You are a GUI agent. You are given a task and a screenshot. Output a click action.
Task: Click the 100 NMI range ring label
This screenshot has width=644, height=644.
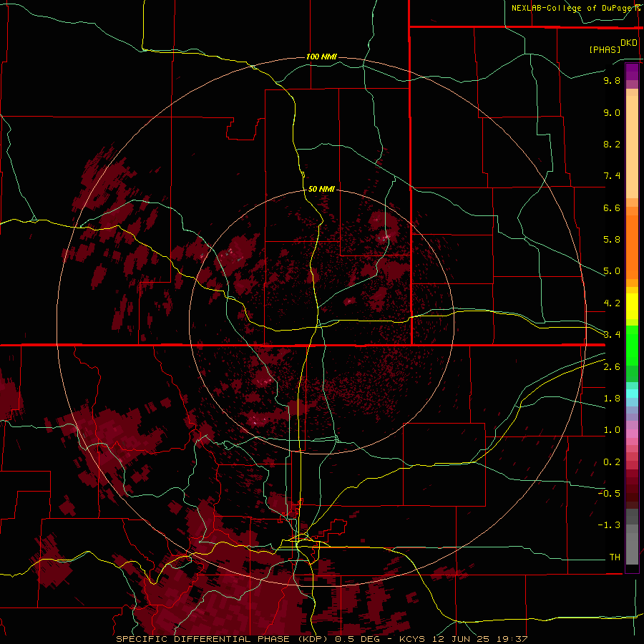click(x=321, y=57)
